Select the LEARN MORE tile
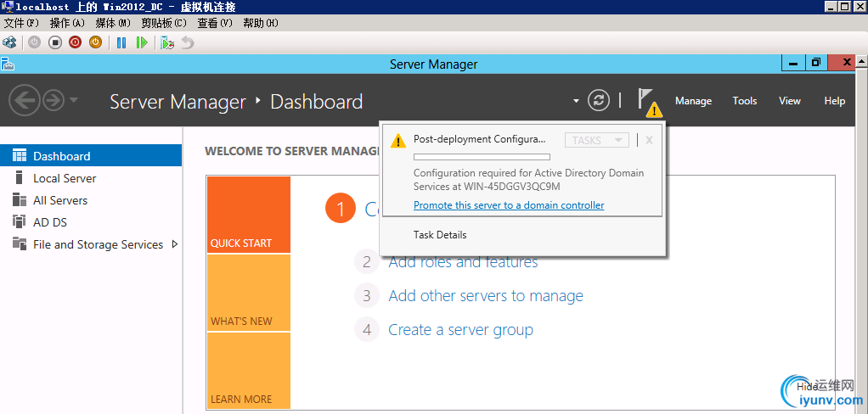The image size is (868, 414). pyautogui.click(x=249, y=371)
